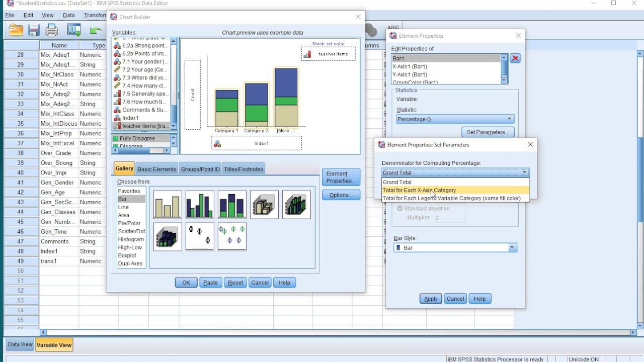Screen dimensions: 644x362
Task: Click the red X remove element icon
Action: pos(515,58)
